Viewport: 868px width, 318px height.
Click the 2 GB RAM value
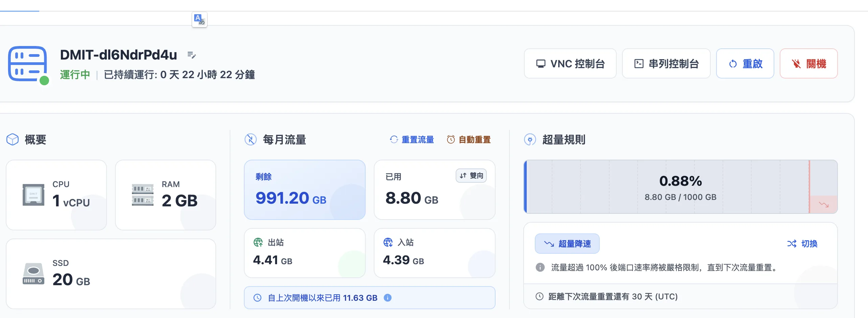(x=180, y=201)
